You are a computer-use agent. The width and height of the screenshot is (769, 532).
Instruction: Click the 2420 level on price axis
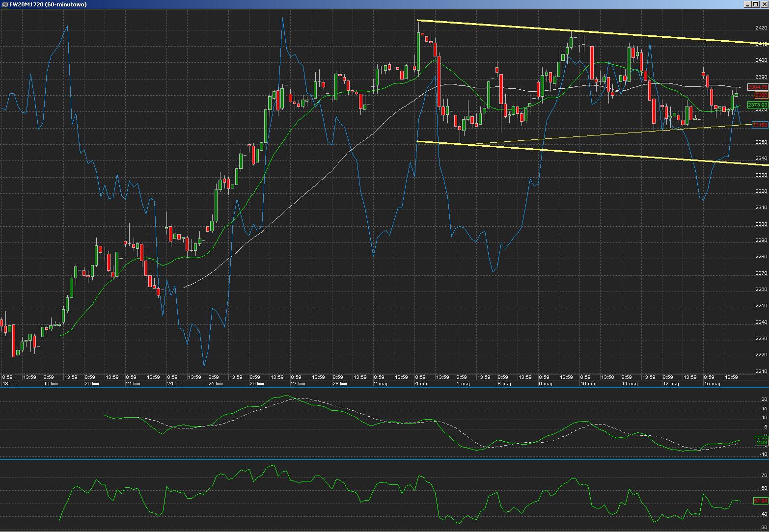coord(761,28)
